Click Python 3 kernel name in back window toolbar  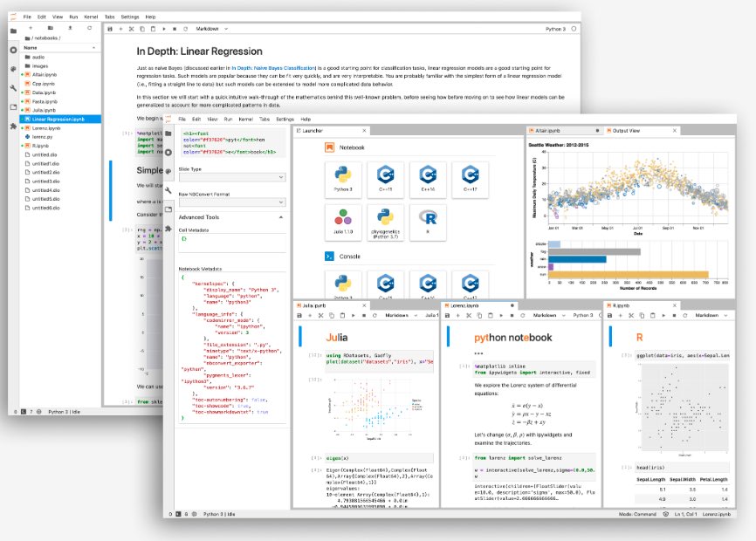(555, 29)
